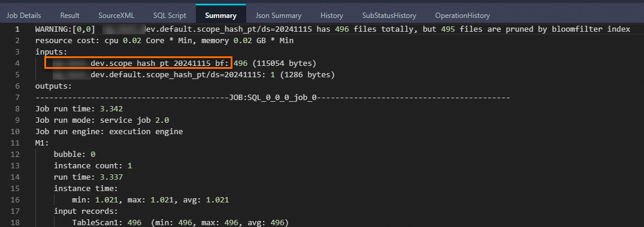Click line number 7 in gutter
The height and width of the screenshot is (227, 644).
click(17, 98)
